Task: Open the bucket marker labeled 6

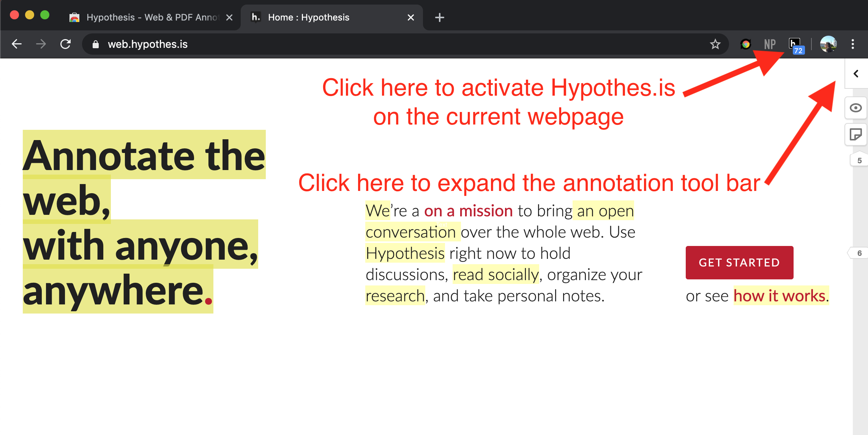Action: (859, 253)
